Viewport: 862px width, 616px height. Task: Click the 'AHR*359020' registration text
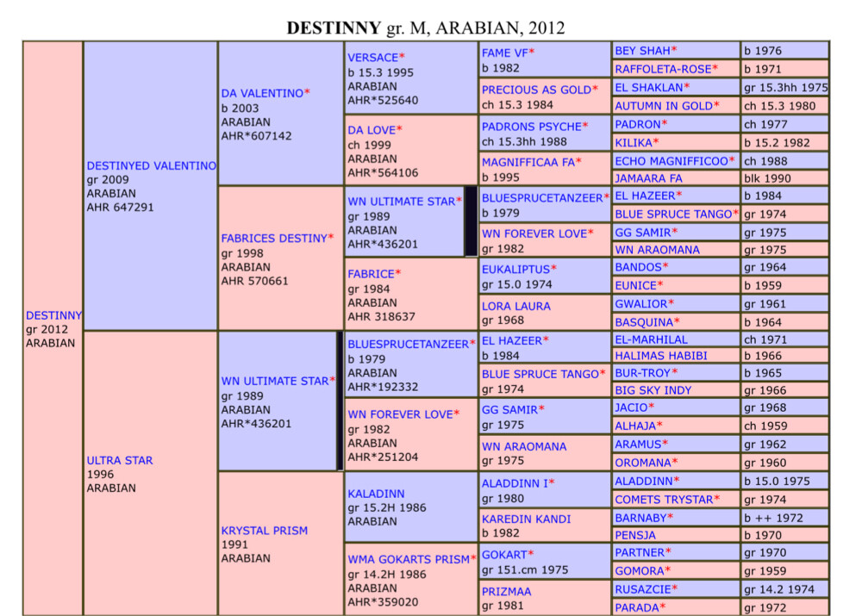point(383,601)
